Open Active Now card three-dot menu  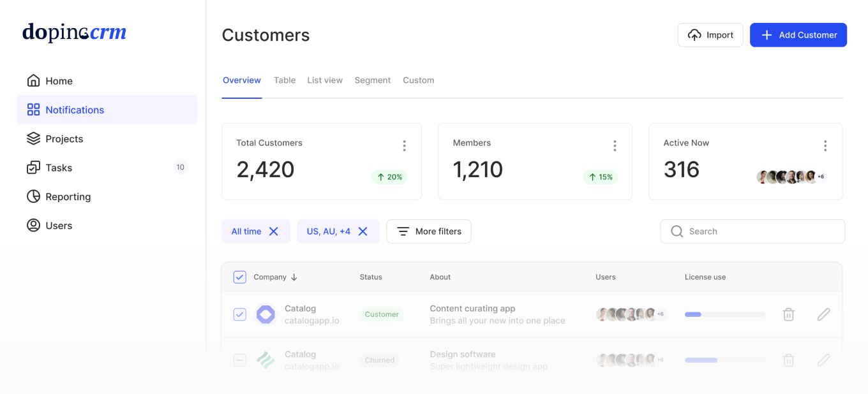(825, 146)
